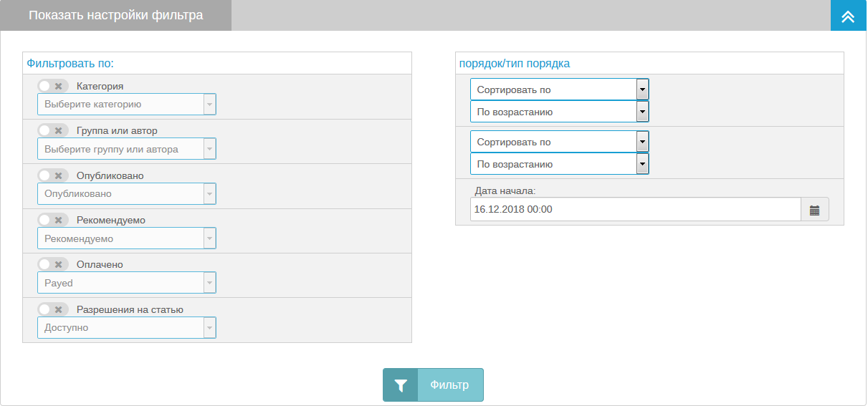
Task: Enable the Оплачено filter toggle
Action: (x=52, y=264)
